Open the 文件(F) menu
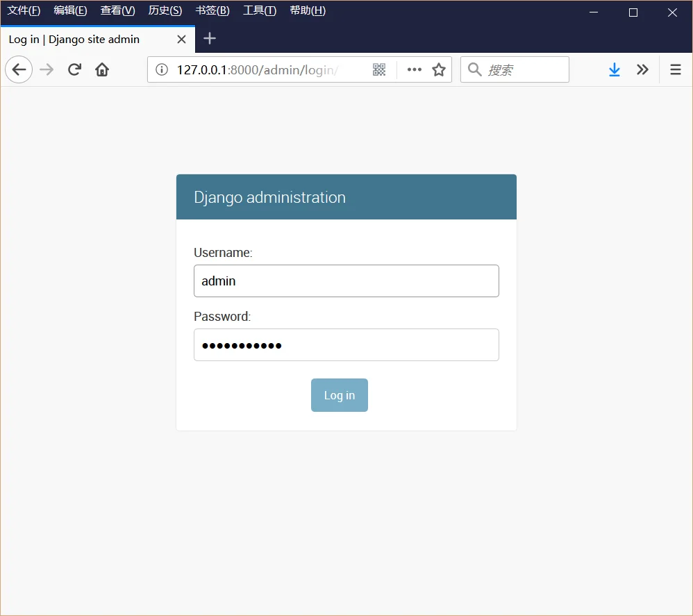This screenshot has height=616, width=693. click(x=24, y=10)
